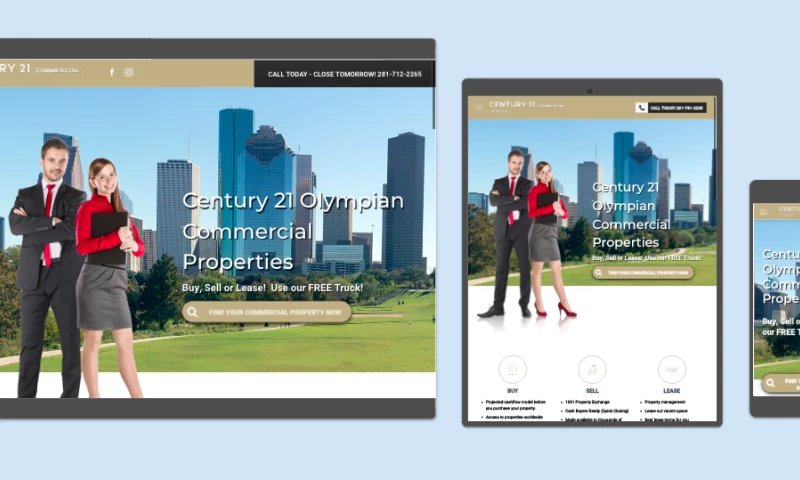800x480 pixels.
Task: Click desktop 'Call Today - Close Tomorrow' banner
Action: point(344,74)
